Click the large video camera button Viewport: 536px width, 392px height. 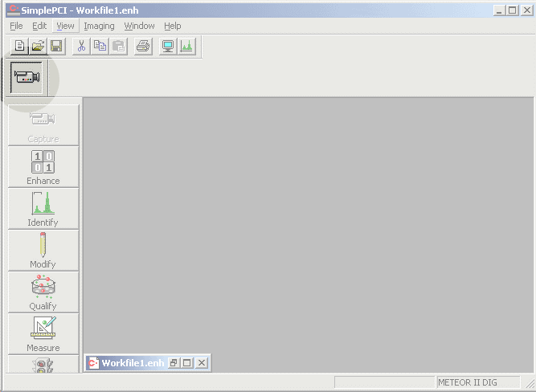pyautogui.click(x=27, y=77)
